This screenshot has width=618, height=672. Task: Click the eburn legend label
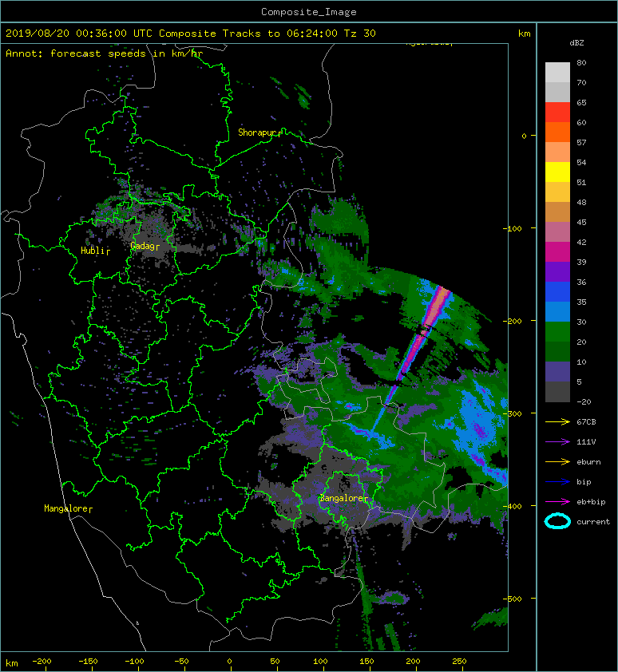tap(588, 462)
